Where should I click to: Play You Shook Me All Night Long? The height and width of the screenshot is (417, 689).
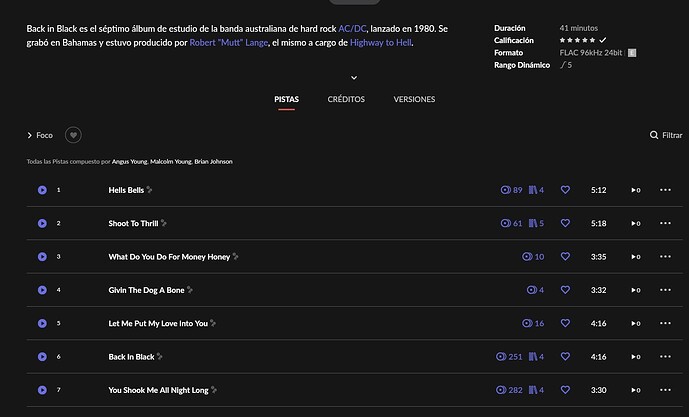tap(42, 390)
